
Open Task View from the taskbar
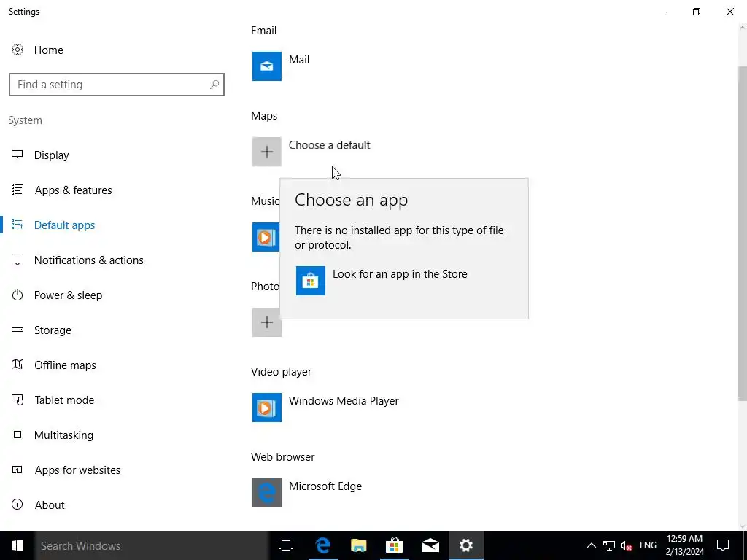[x=286, y=545]
